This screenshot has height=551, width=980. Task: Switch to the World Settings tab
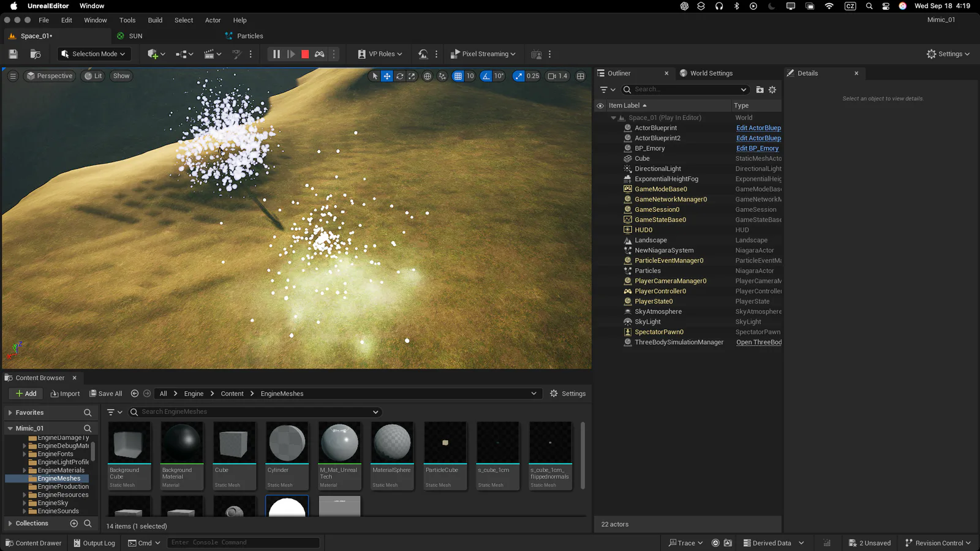pos(711,73)
